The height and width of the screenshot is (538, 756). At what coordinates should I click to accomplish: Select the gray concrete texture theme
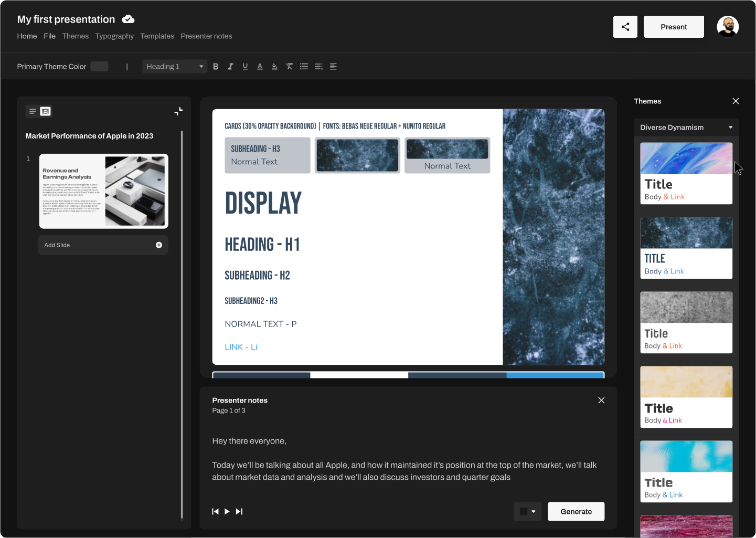coord(686,322)
